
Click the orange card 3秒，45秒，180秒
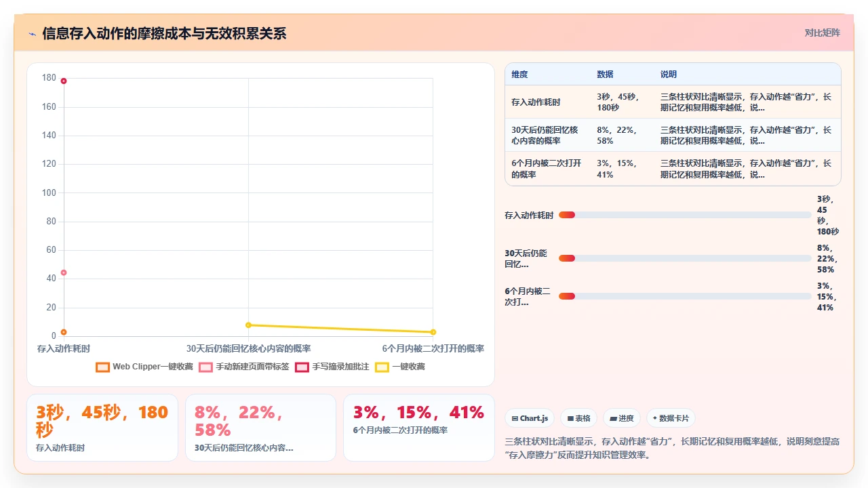pyautogui.click(x=102, y=428)
